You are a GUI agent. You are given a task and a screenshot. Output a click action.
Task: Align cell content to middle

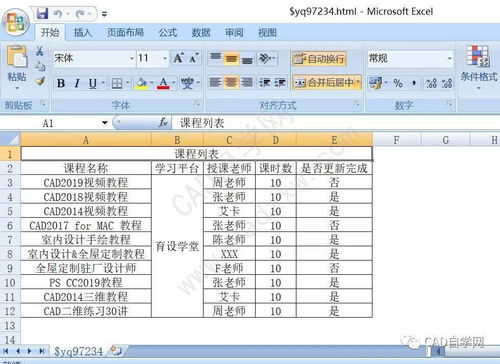[231, 59]
